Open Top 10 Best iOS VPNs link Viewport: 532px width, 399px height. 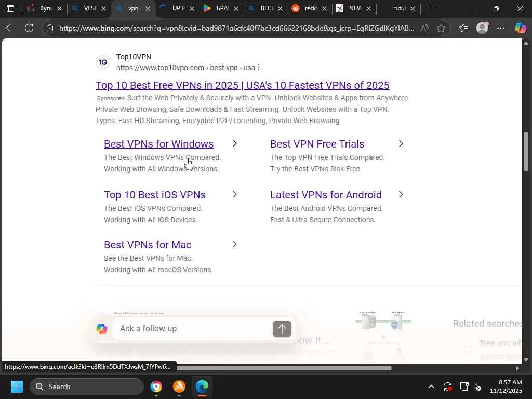[x=155, y=195]
